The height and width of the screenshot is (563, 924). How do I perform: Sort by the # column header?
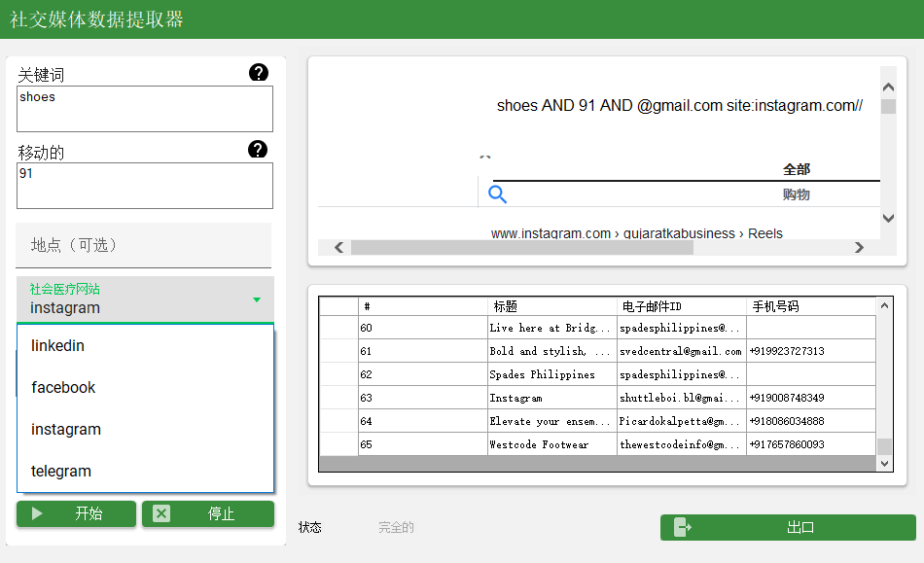coord(422,306)
